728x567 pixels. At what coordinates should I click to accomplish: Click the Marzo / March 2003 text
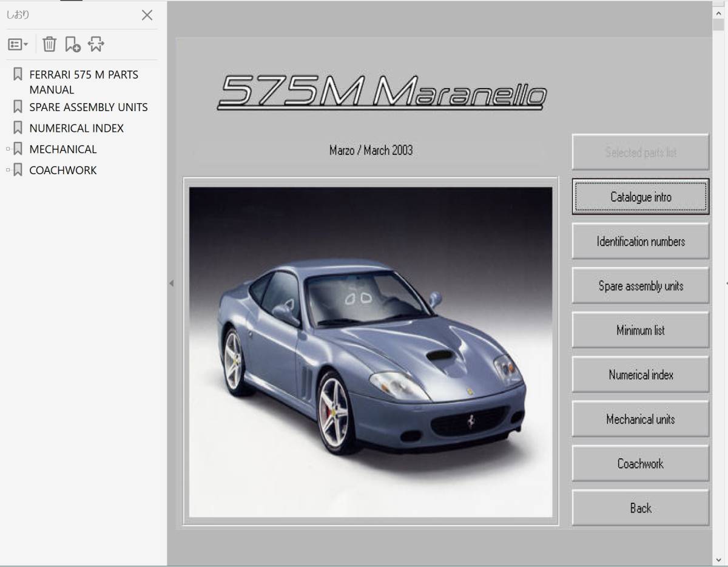371,150
